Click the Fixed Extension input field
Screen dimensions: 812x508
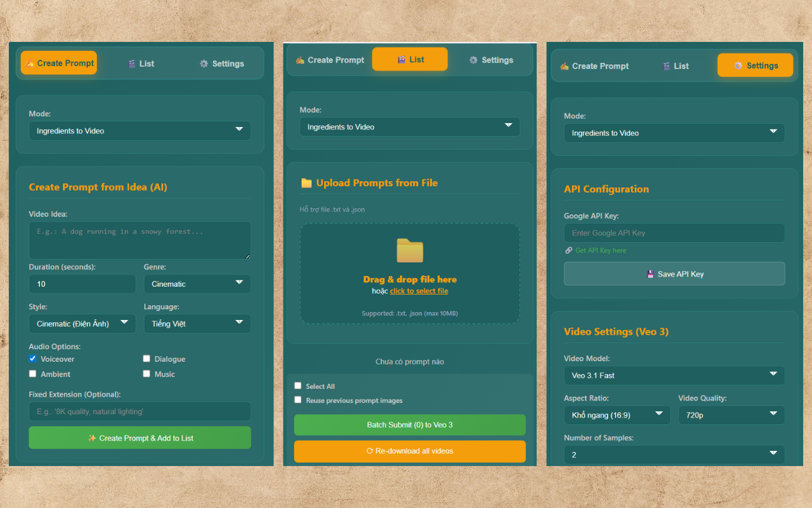(140, 411)
